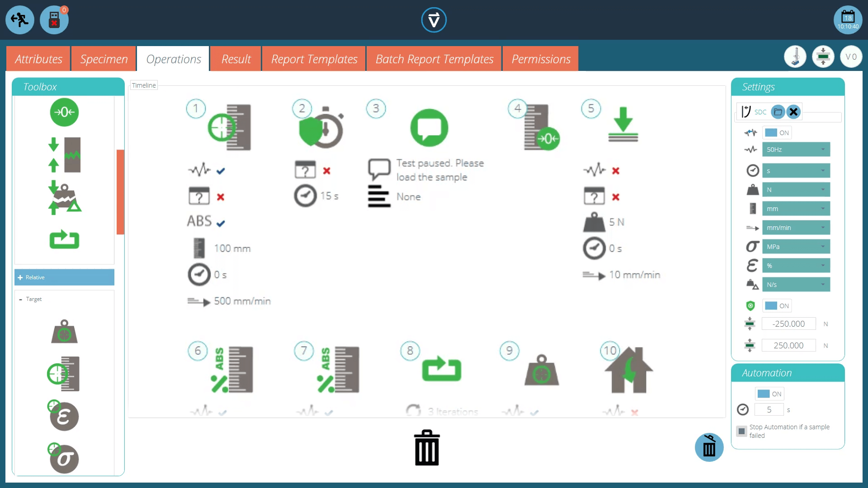Open the central V logo button

point(434,20)
